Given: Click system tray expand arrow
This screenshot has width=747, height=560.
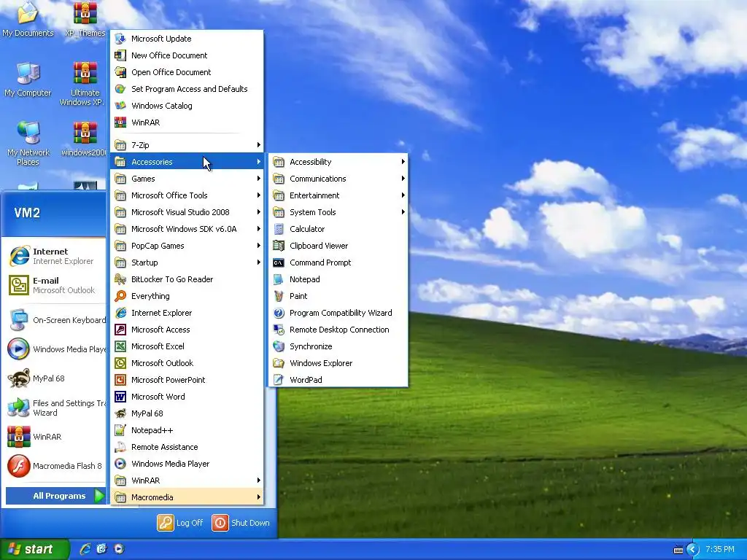Looking at the screenshot, I should pos(692,550).
